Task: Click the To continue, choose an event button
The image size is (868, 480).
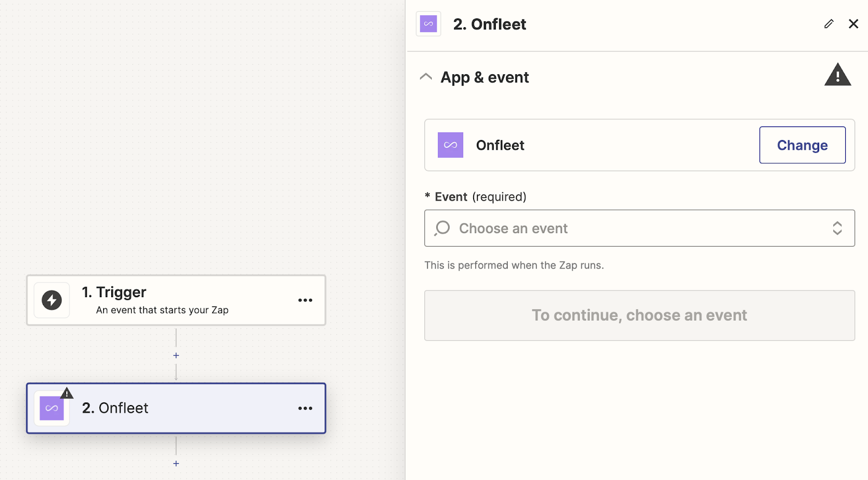Action: coord(640,316)
